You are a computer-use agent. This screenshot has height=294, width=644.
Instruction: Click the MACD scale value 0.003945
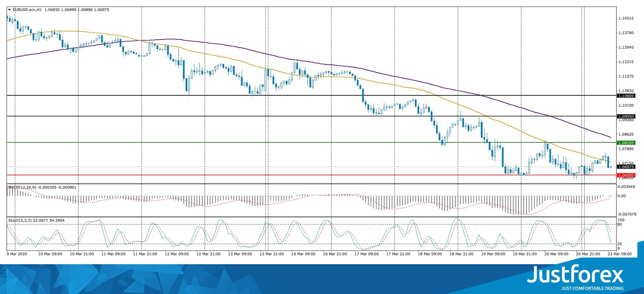click(x=626, y=187)
